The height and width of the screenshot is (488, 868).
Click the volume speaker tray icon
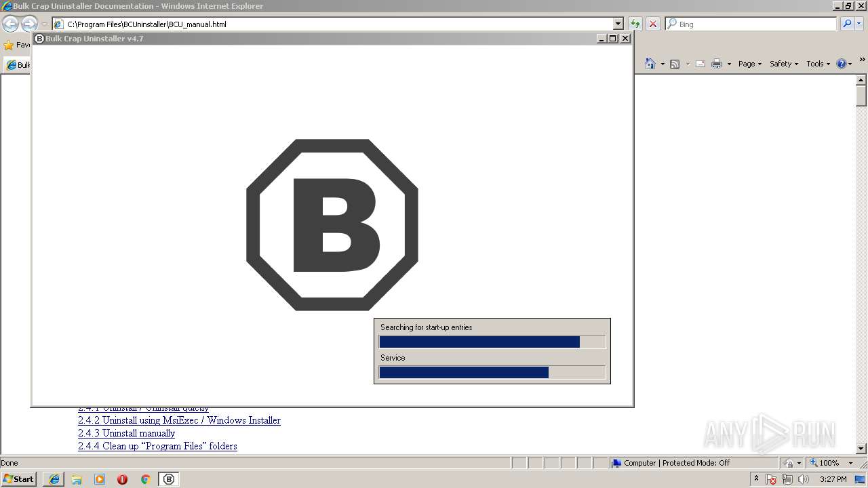click(803, 479)
